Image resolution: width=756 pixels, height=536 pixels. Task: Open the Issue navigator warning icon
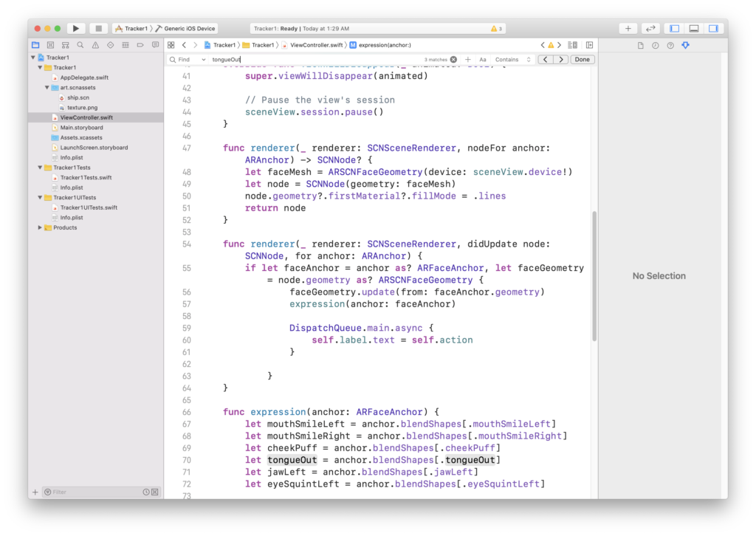click(95, 45)
